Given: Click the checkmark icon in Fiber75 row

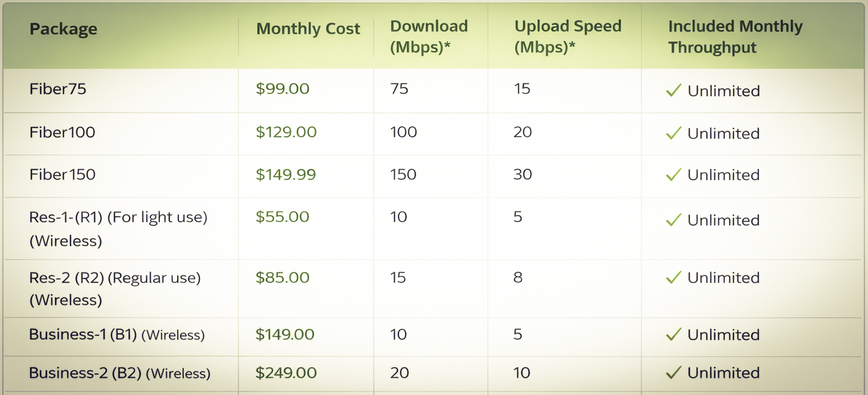Looking at the screenshot, I should 673,91.
